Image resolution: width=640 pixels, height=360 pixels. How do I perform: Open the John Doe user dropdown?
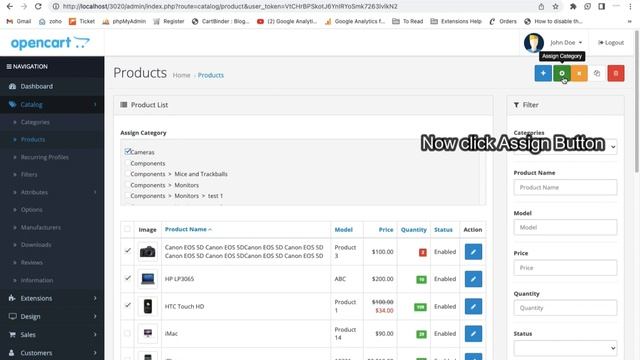[x=566, y=42]
